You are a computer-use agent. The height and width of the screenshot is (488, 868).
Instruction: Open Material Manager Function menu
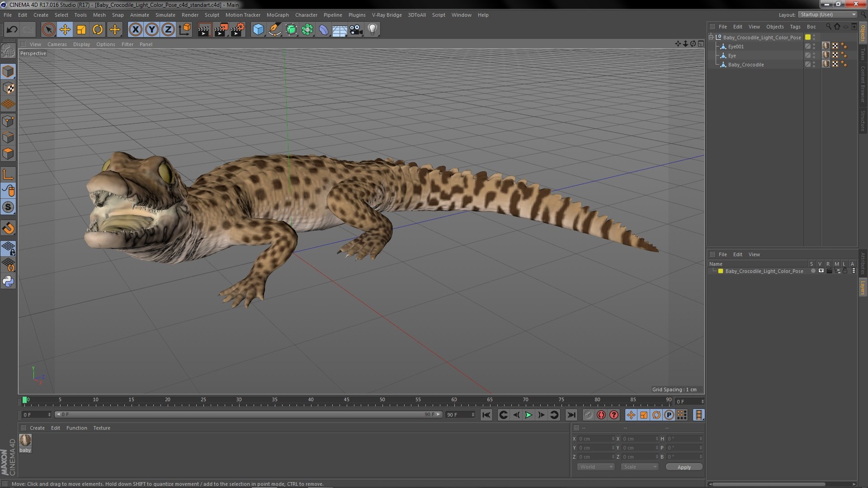pos(76,428)
